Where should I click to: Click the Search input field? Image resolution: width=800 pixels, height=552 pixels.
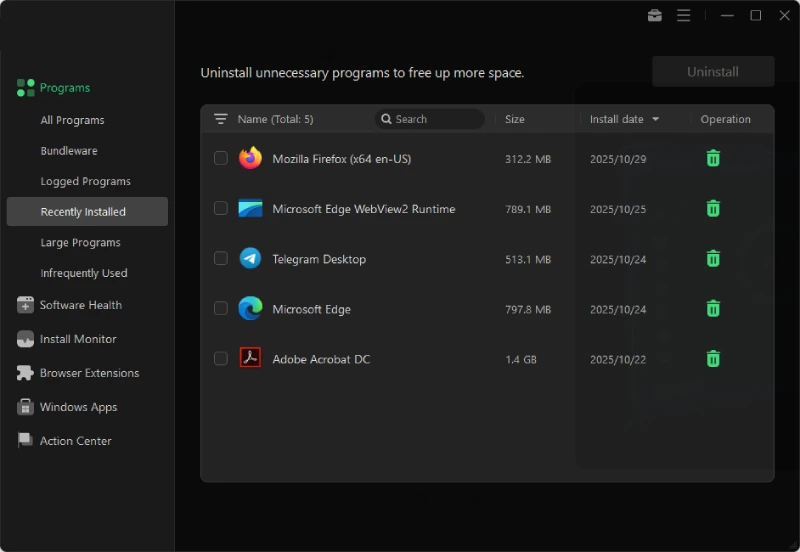pos(436,119)
